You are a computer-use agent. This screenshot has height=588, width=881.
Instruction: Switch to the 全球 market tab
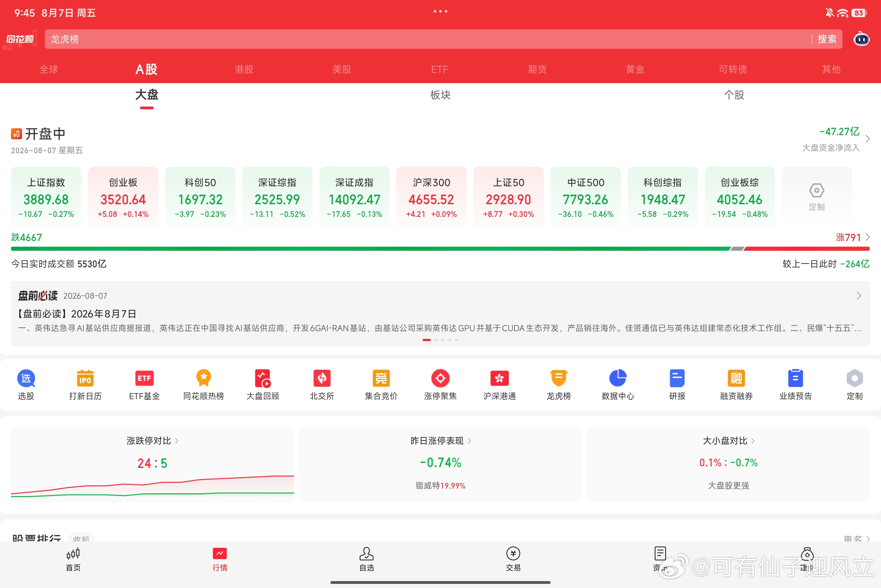[49, 69]
